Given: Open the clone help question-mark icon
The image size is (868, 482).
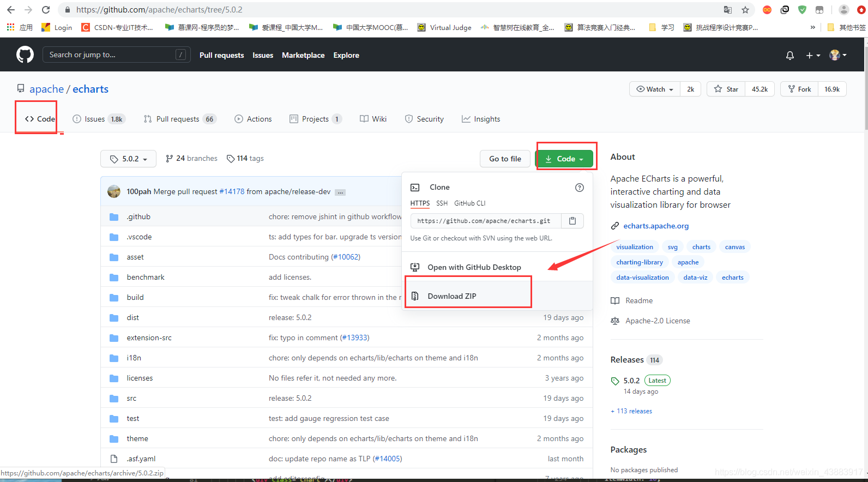Looking at the screenshot, I should pyautogui.click(x=580, y=188).
